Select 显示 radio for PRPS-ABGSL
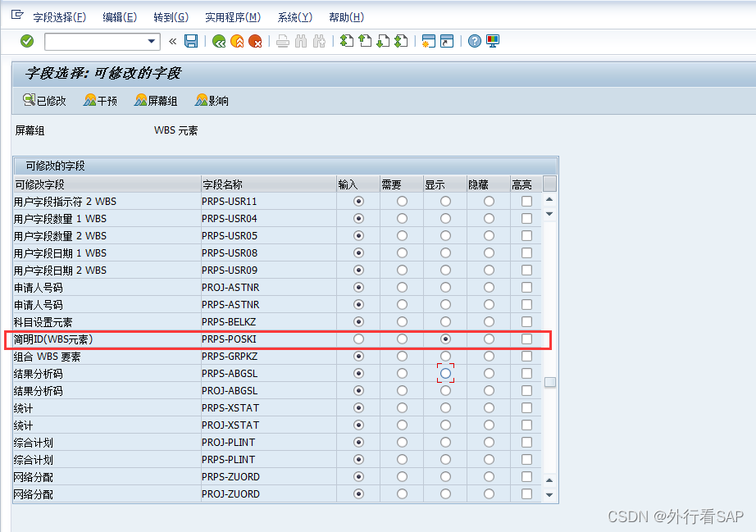The image size is (756, 532). tap(445, 374)
